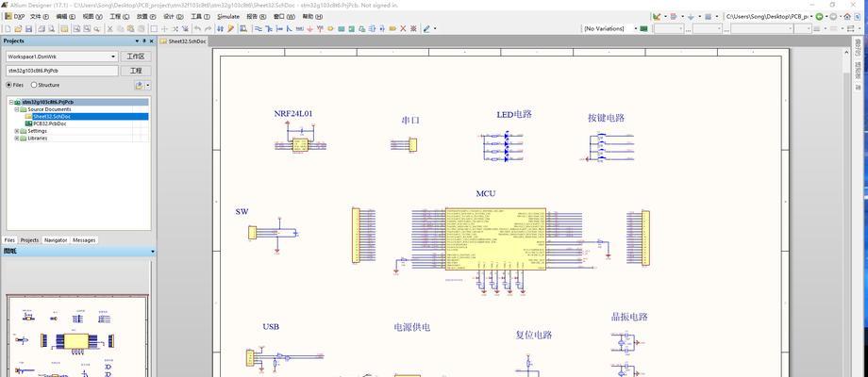Click the green variants icon after No Variations
Screen dimensions: 868x377
click(643, 28)
